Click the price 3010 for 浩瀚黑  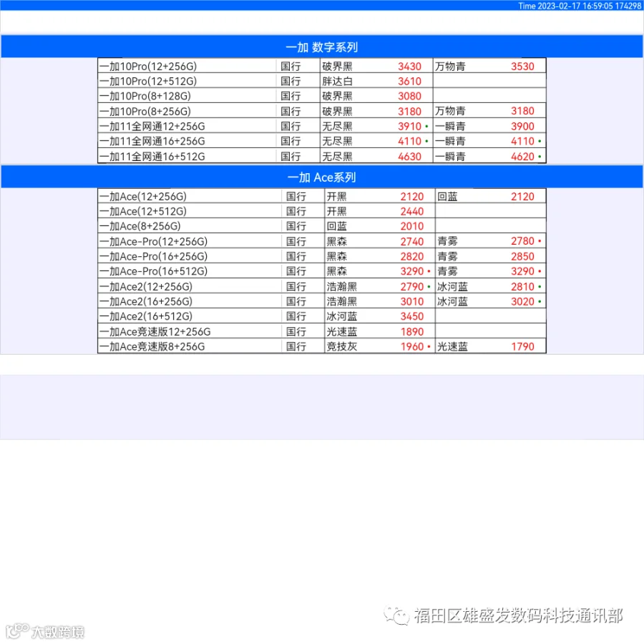click(x=412, y=301)
